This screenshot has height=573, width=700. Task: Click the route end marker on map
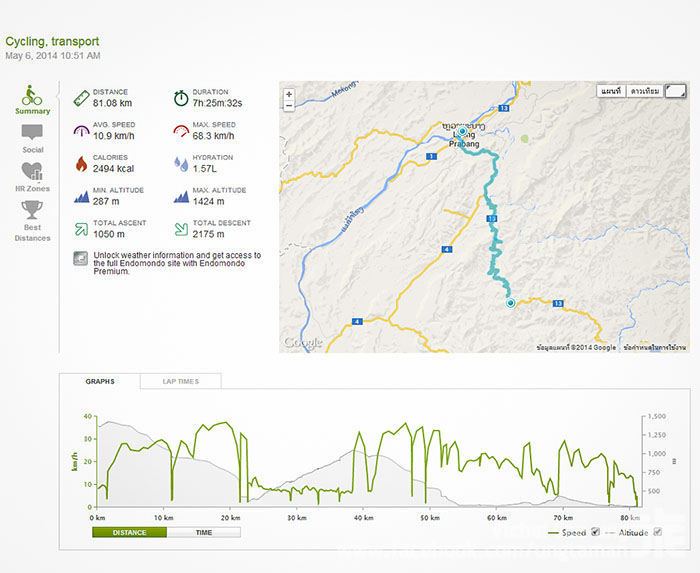510,303
